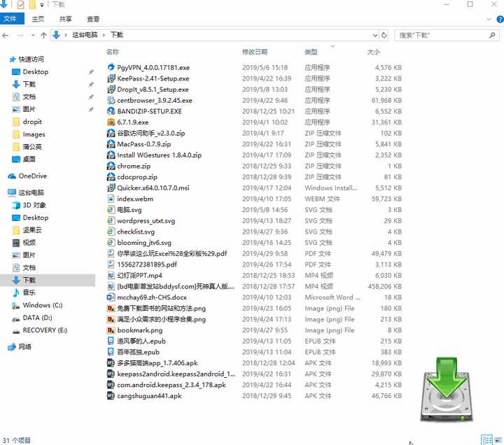Select file name Install WGestures 1.8.4.0.zip
The height and width of the screenshot is (445, 504).
pyautogui.click(x=159, y=155)
